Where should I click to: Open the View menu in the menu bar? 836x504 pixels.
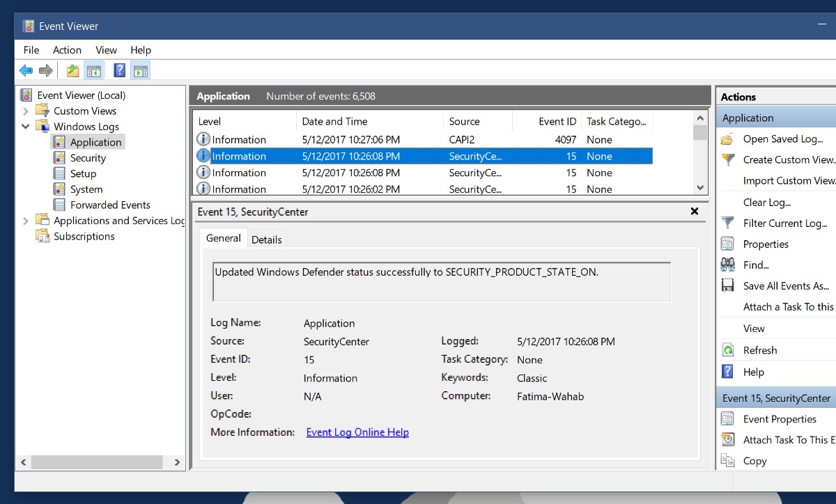tap(106, 50)
